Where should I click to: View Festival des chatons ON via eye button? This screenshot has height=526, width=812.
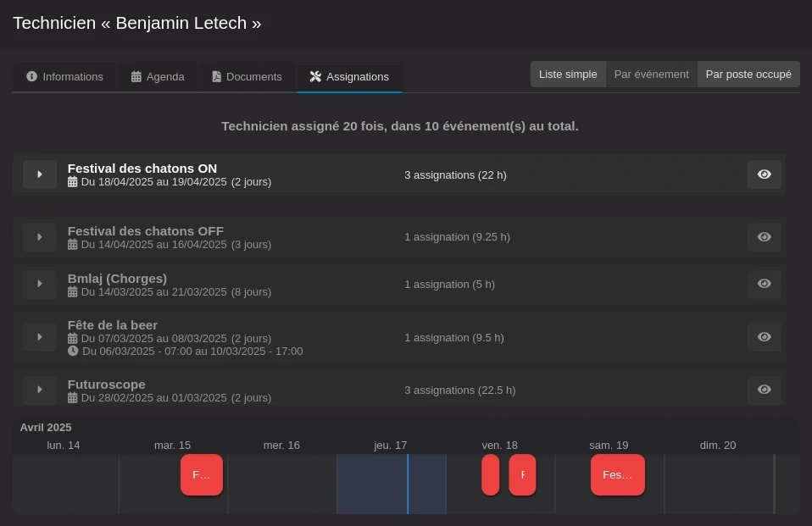764,174
